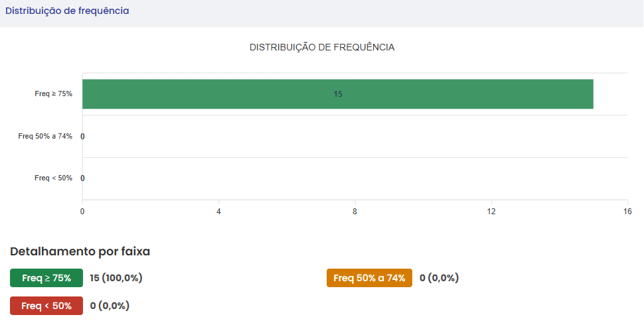This screenshot has width=644, height=323.
Task: Click the Freq < 50% axis label
Action: coord(53,178)
